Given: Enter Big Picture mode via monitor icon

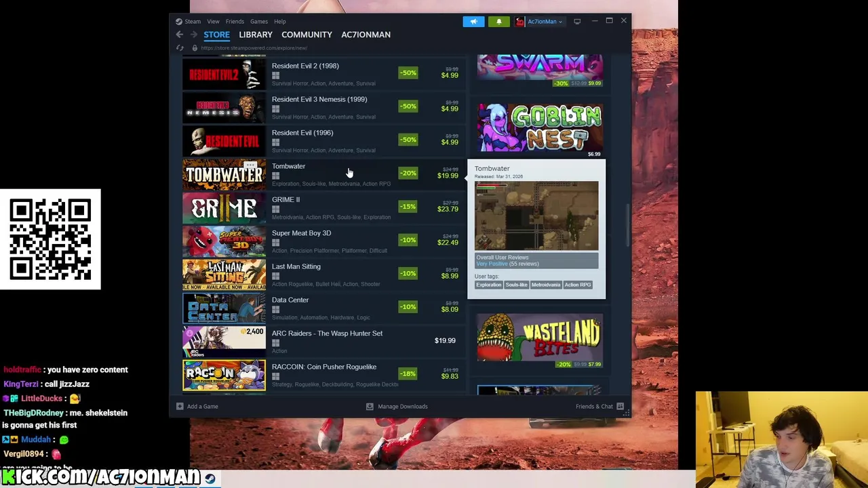Looking at the screenshot, I should tap(577, 22).
